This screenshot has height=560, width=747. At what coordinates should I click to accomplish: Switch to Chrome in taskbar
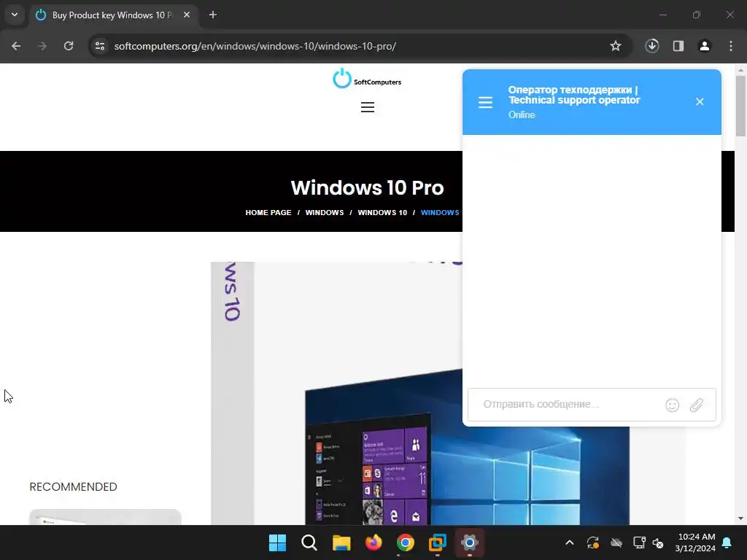pyautogui.click(x=406, y=542)
